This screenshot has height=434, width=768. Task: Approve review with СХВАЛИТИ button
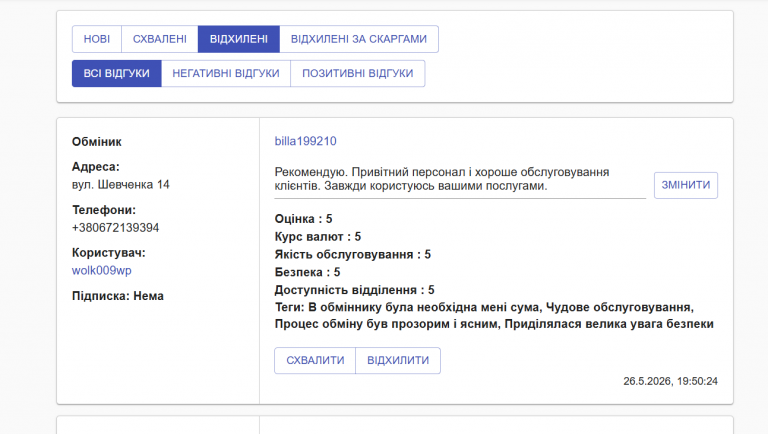click(315, 361)
